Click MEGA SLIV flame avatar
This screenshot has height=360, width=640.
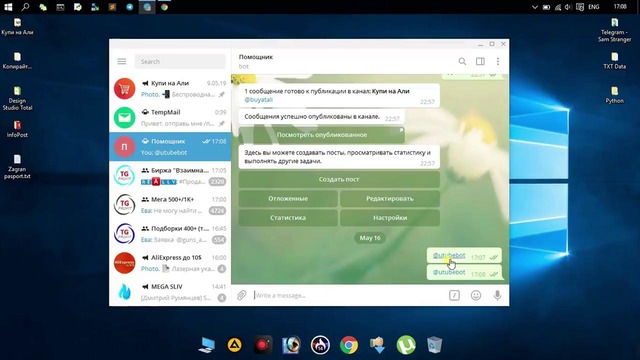point(124,292)
